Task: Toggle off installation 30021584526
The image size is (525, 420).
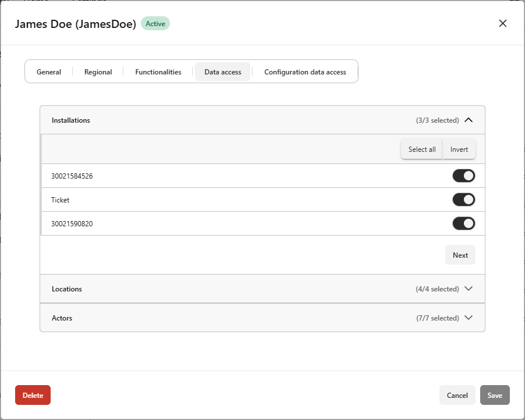Action: 463,176
